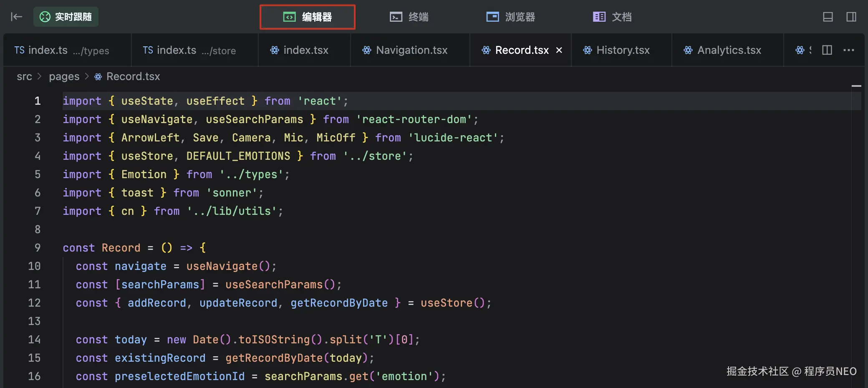Viewport: 868px width, 388px height.
Task: Split the editor with the split icon
Action: tap(827, 50)
